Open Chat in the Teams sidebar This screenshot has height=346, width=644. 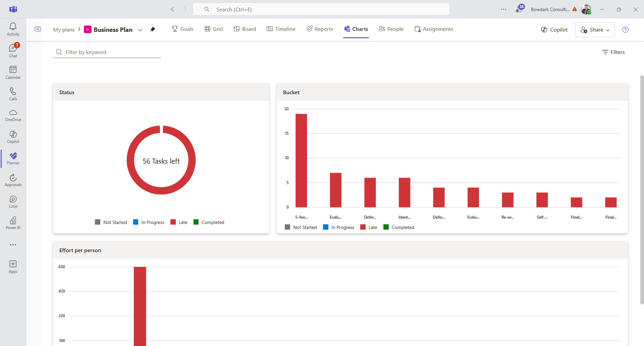pos(13,51)
